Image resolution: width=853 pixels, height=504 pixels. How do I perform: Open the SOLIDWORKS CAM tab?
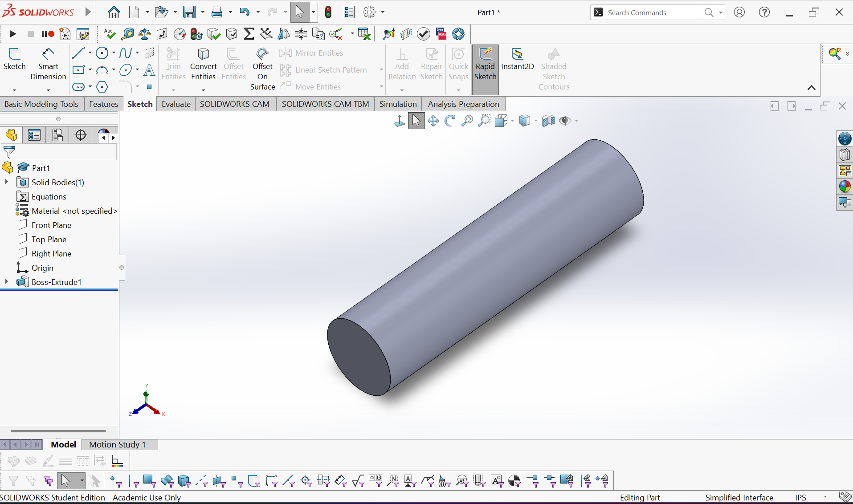click(x=234, y=104)
